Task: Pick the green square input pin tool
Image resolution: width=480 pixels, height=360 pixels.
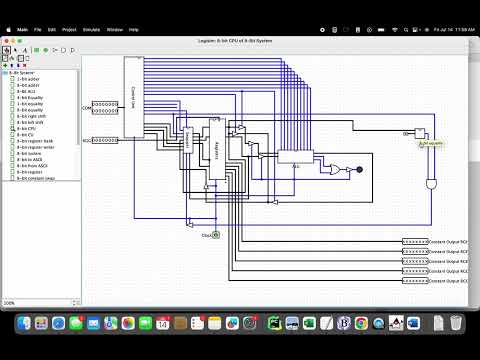Action: click(36, 50)
